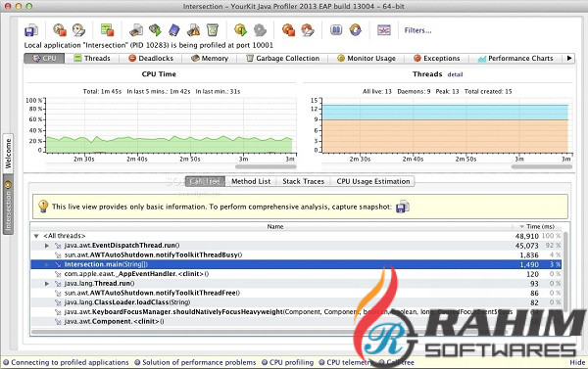Select the Stack Traces sub-tab

[x=304, y=181]
